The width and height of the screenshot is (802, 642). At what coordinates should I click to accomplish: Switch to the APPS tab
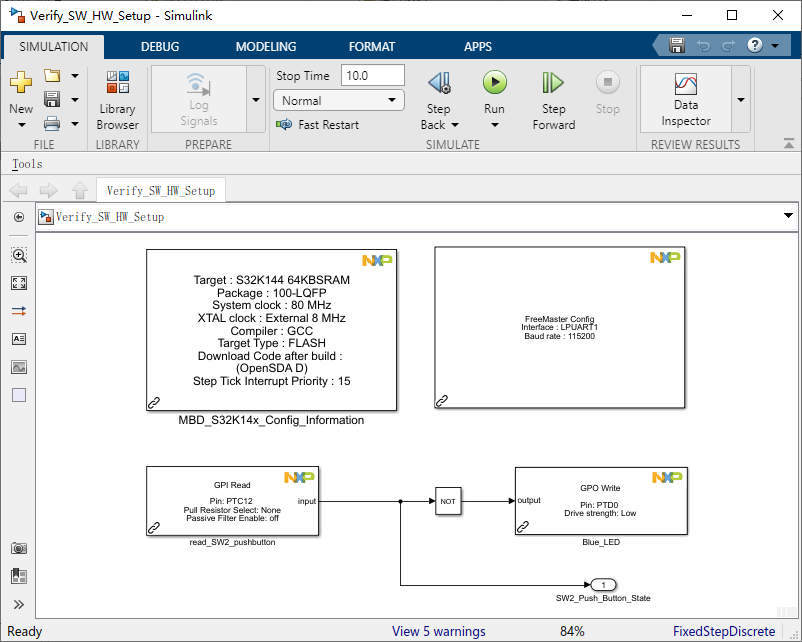[478, 47]
